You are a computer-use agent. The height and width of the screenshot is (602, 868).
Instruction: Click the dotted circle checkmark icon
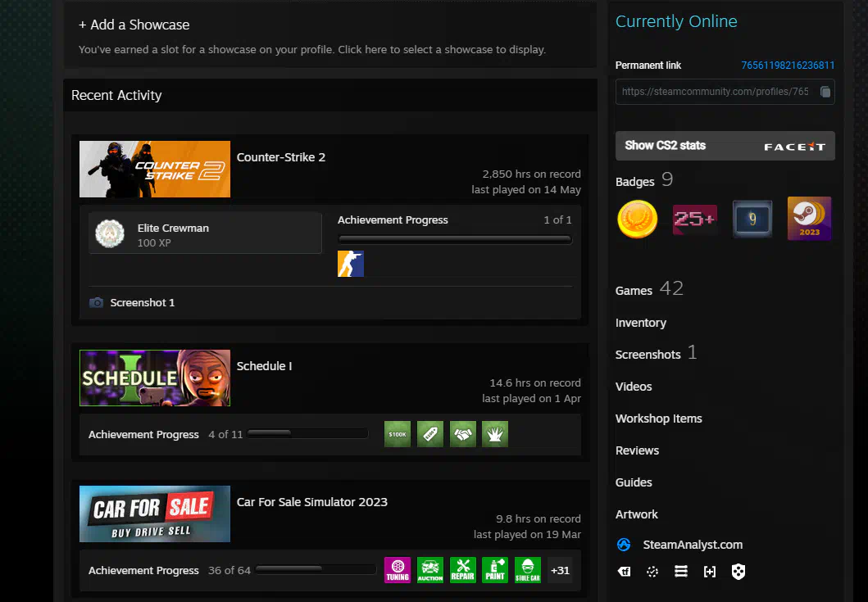click(652, 572)
